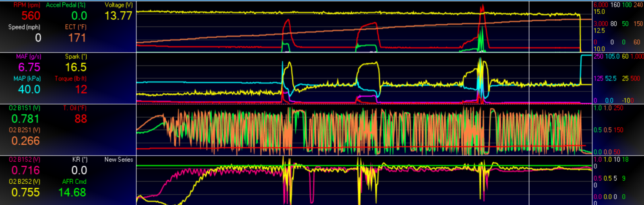Click the 3,000 RPM axis midpoint label

pos(601,24)
